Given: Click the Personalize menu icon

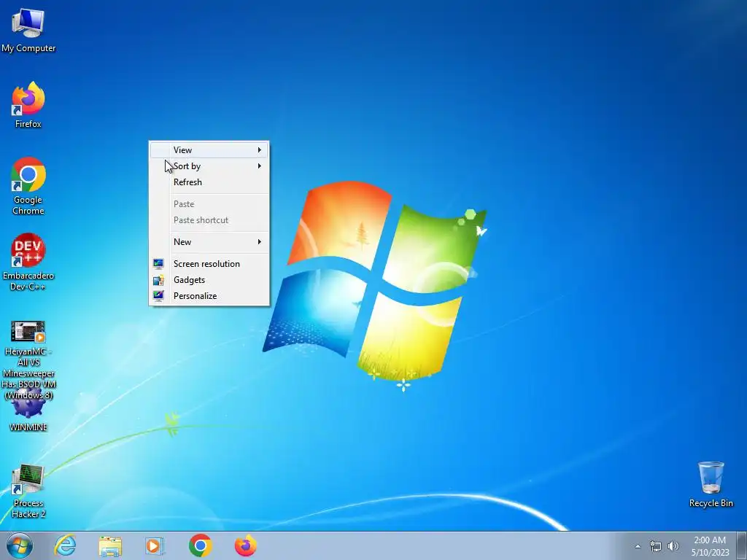Looking at the screenshot, I should click(158, 296).
